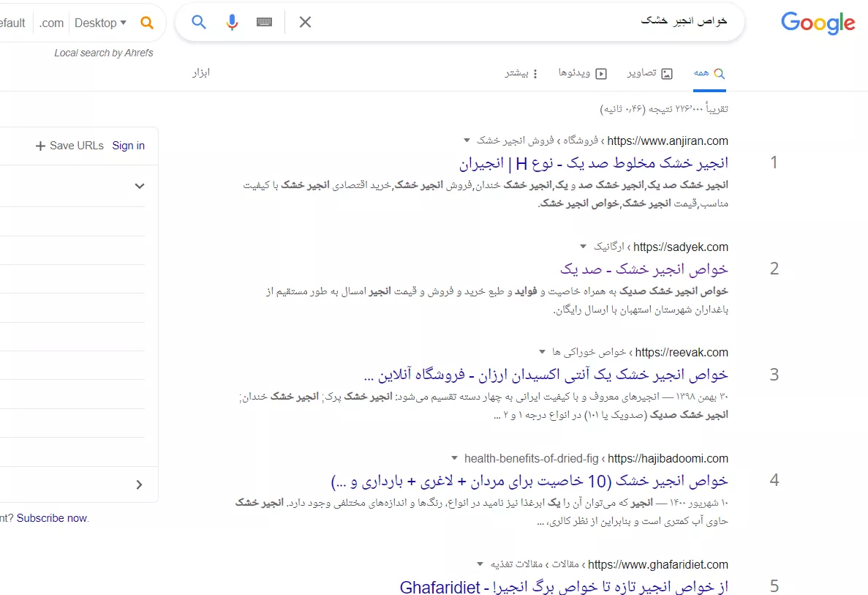
Task: Click the Google logo
Action: (818, 24)
